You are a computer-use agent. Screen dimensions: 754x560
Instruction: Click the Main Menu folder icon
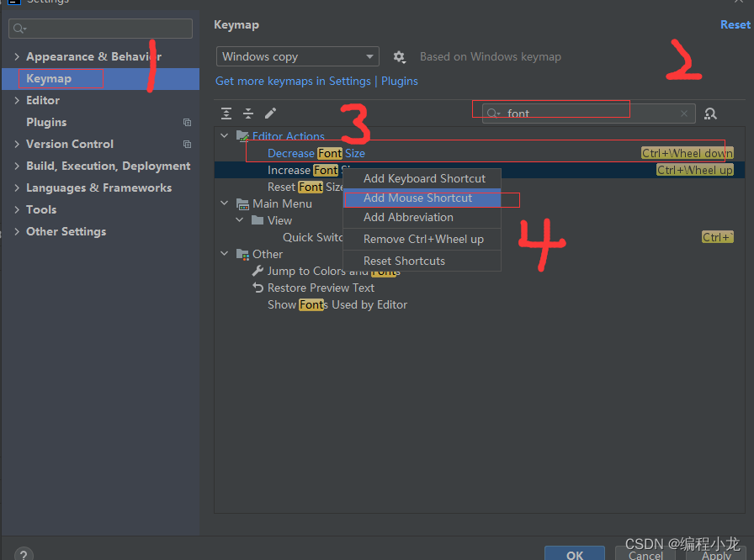point(242,204)
